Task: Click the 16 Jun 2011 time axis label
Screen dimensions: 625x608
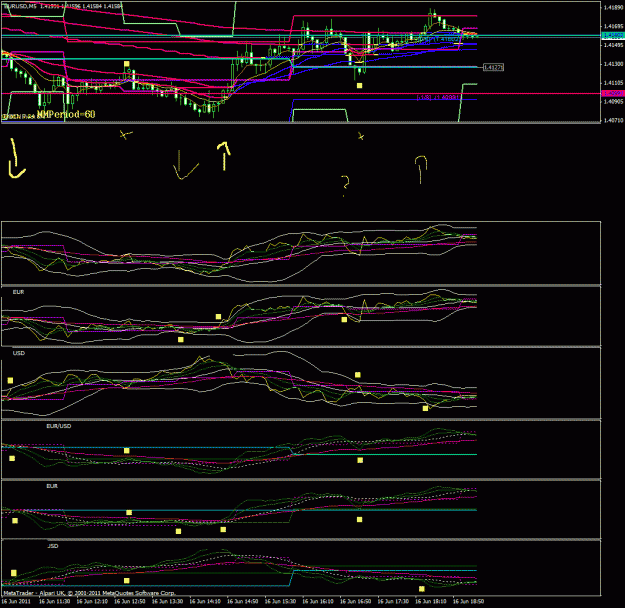Action: [16, 601]
